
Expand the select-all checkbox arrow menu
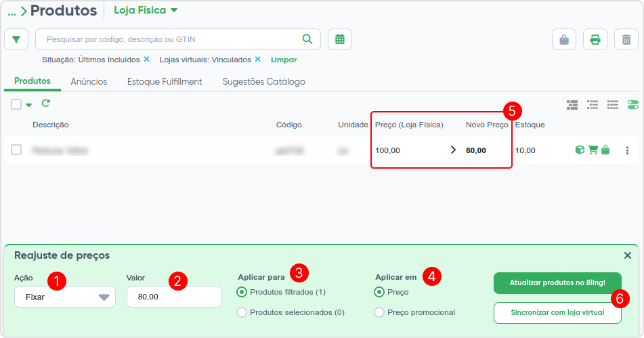point(28,105)
